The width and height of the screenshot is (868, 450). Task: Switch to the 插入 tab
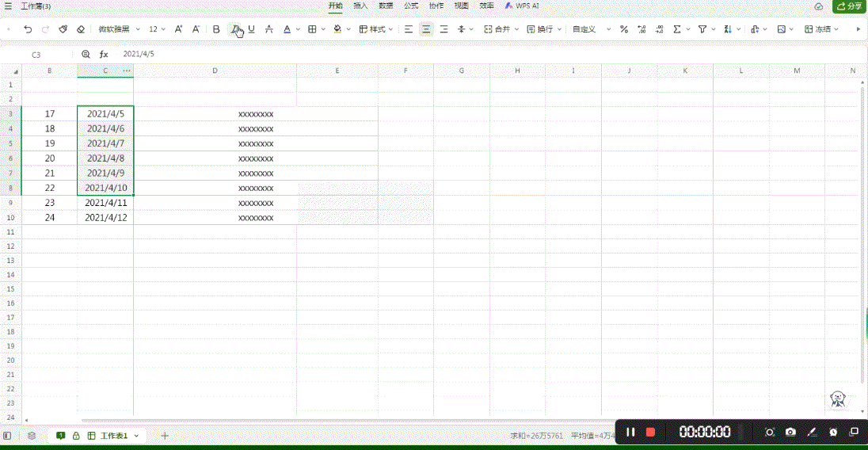click(360, 6)
